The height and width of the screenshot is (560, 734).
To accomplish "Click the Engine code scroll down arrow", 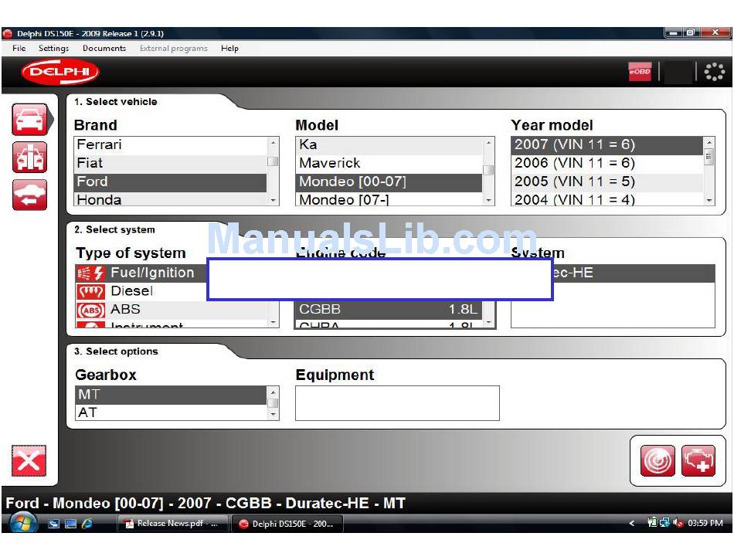I will [489, 322].
